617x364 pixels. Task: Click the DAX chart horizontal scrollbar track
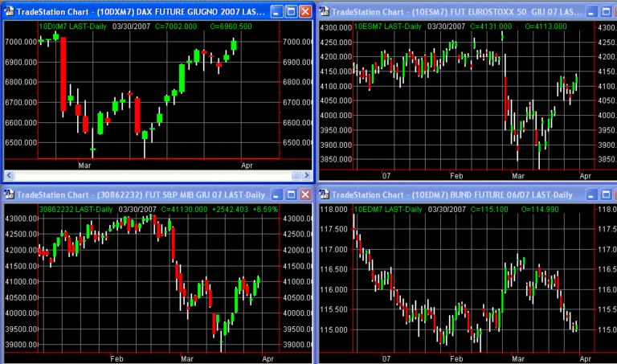pyautogui.click(x=161, y=175)
